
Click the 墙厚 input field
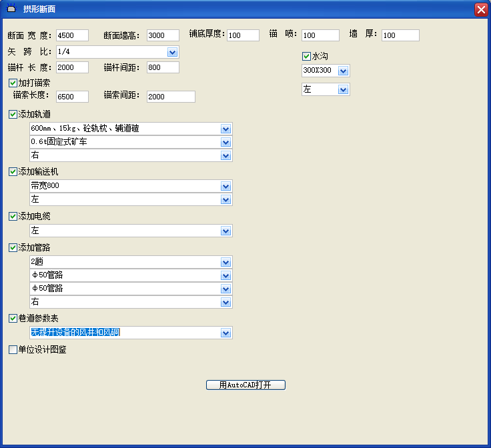pos(400,35)
